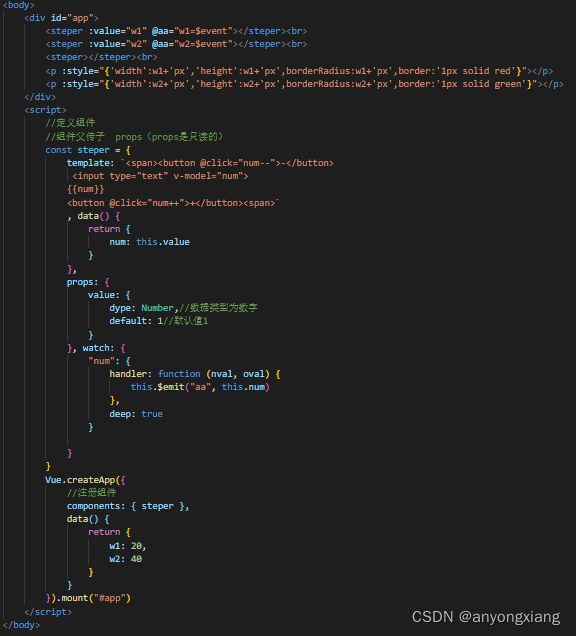This screenshot has width=576, height=636.
Task: Click the opening body tag text
Action: 19,5
